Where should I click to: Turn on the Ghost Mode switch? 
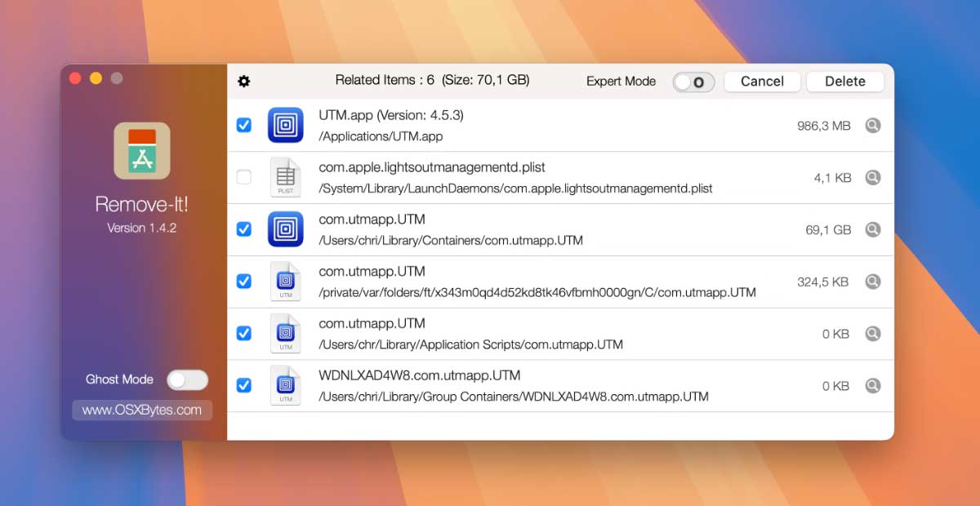point(187,379)
